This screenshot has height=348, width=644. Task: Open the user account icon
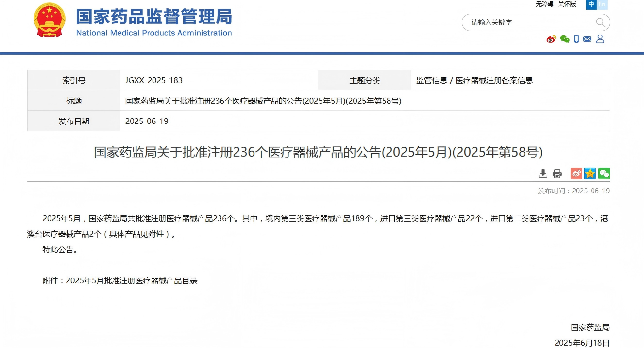600,39
